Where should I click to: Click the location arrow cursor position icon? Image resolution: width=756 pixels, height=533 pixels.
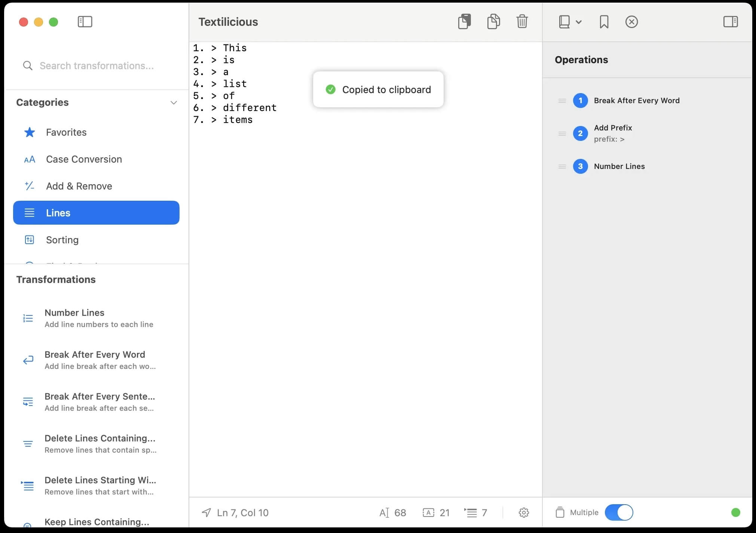pyautogui.click(x=206, y=512)
